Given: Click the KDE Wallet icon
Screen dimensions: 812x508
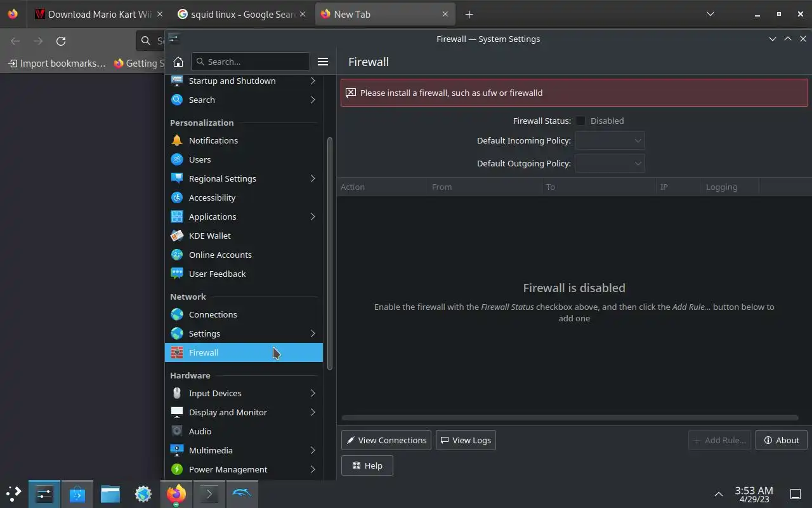Looking at the screenshot, I should [x=177, y=236].
